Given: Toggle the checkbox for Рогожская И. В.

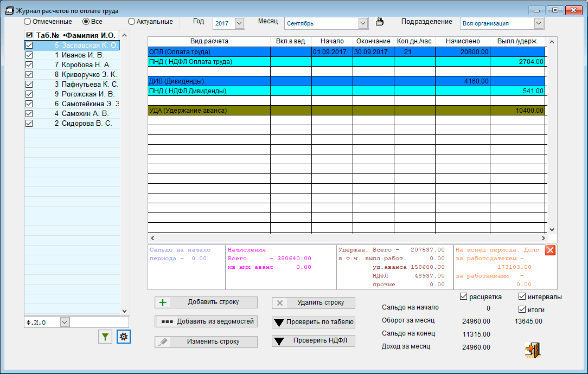Looking at the screenshot, I should tap(29, 94).
